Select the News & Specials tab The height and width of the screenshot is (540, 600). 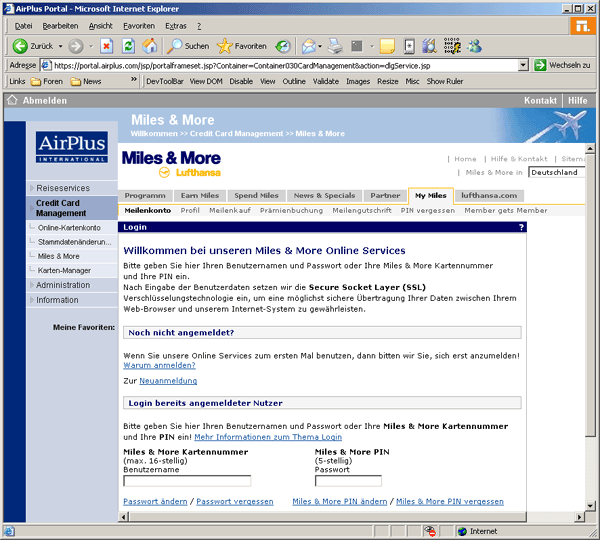point(324,196)
